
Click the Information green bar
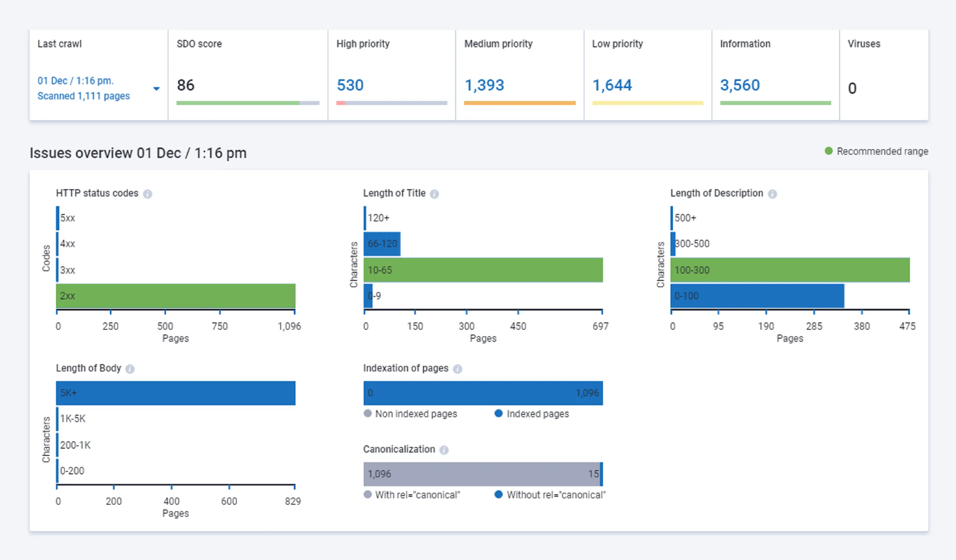[776, 103]
